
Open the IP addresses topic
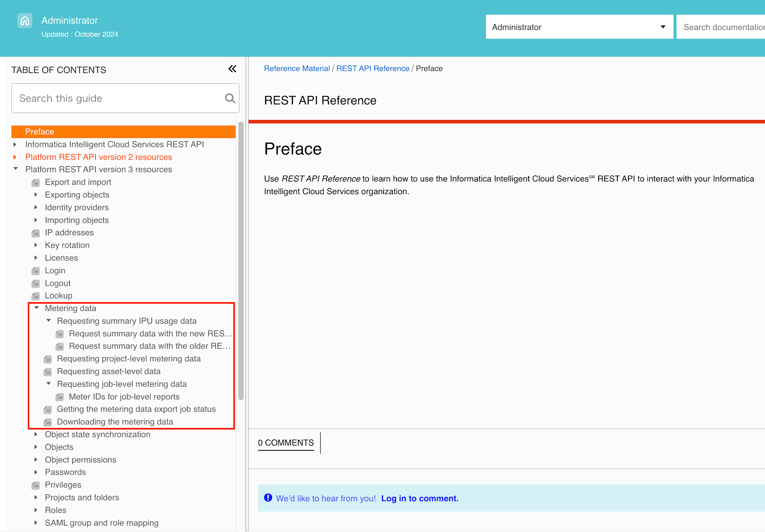[69, 233]
